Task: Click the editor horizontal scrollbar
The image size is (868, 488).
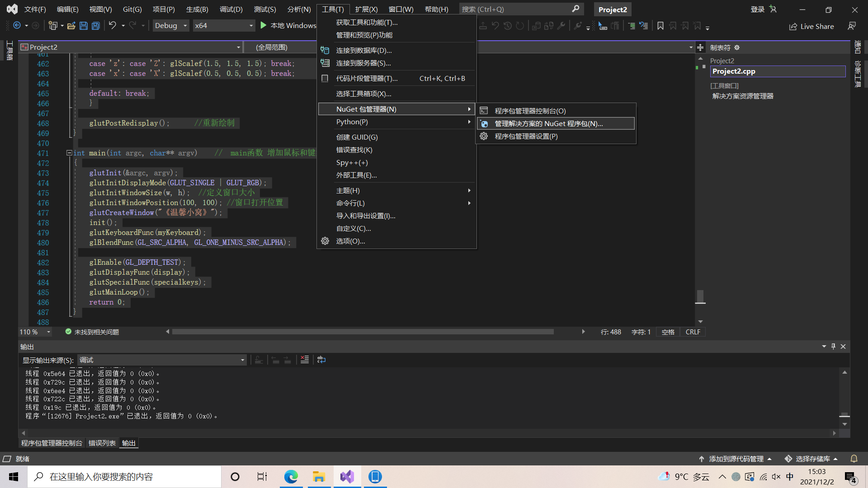Action: (363, 332)
